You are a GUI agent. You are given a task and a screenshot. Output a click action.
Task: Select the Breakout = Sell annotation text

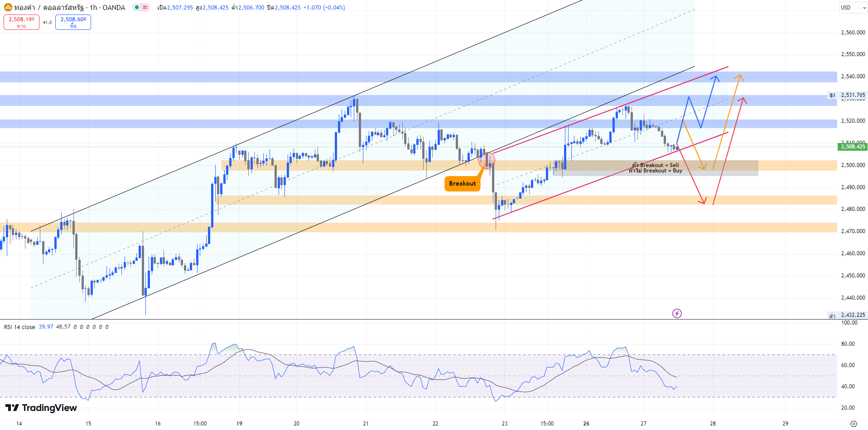656,165
